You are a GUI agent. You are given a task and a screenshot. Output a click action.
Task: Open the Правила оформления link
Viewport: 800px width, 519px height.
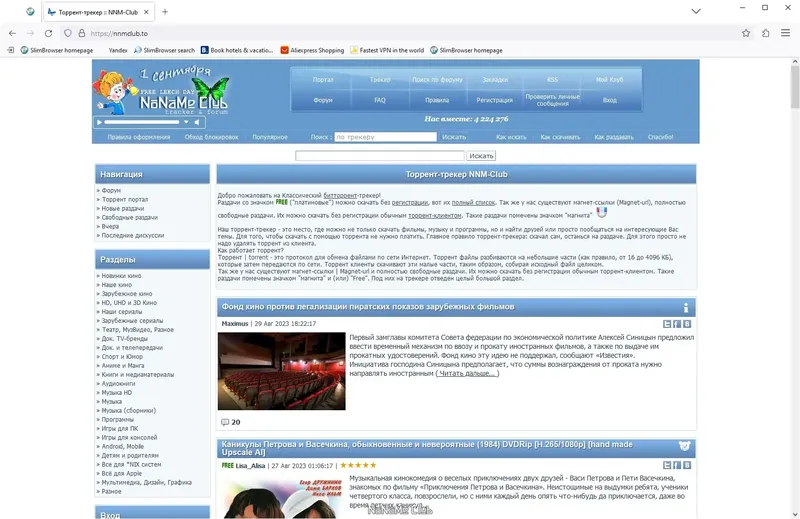click(x=139, y=137)
